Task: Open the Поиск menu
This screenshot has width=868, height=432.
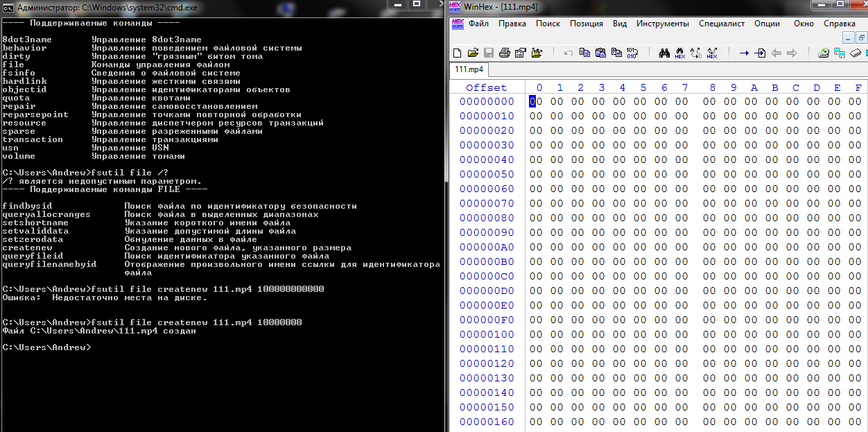Action: click(548, 24)
